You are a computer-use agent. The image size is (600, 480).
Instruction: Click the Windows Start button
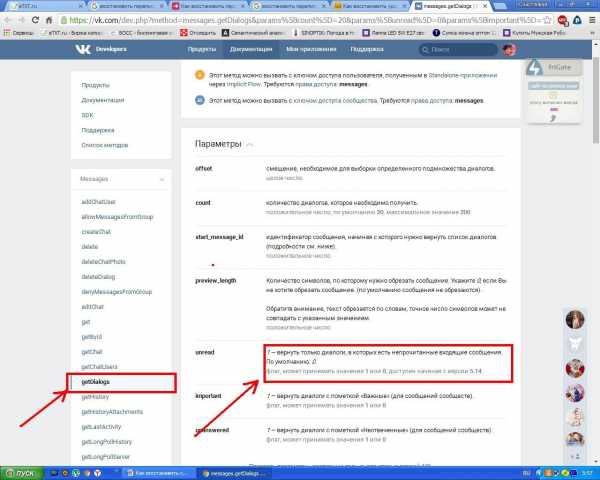22,473
